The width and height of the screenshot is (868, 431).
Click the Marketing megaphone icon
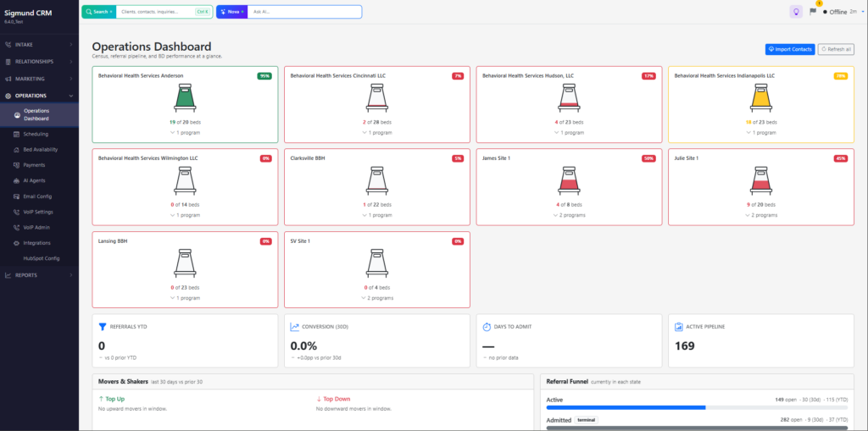pyautogui.click(x=8, y=79)
